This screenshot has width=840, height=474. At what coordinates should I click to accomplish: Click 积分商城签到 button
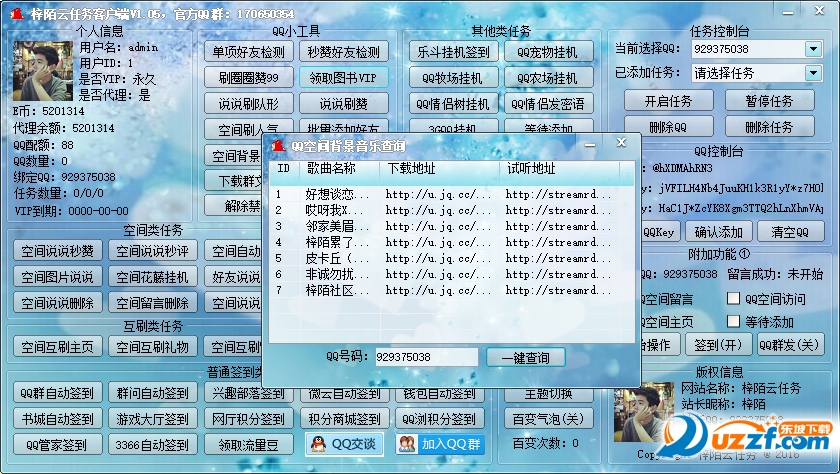click(344, 418)
